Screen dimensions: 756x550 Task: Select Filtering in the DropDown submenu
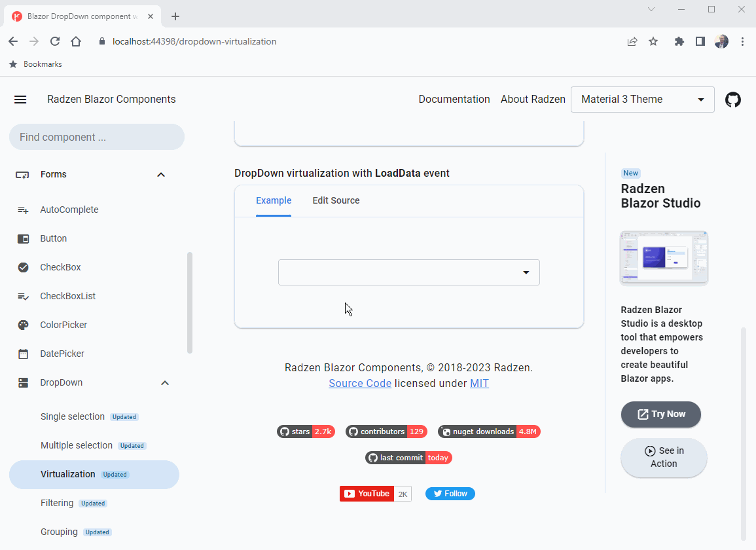pos(57,503)
